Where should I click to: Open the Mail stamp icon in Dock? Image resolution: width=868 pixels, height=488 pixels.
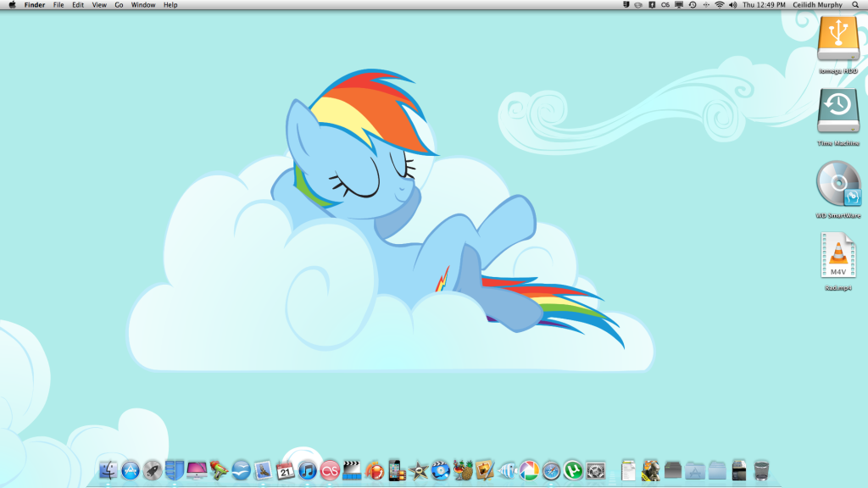click(x=263, y=471)
